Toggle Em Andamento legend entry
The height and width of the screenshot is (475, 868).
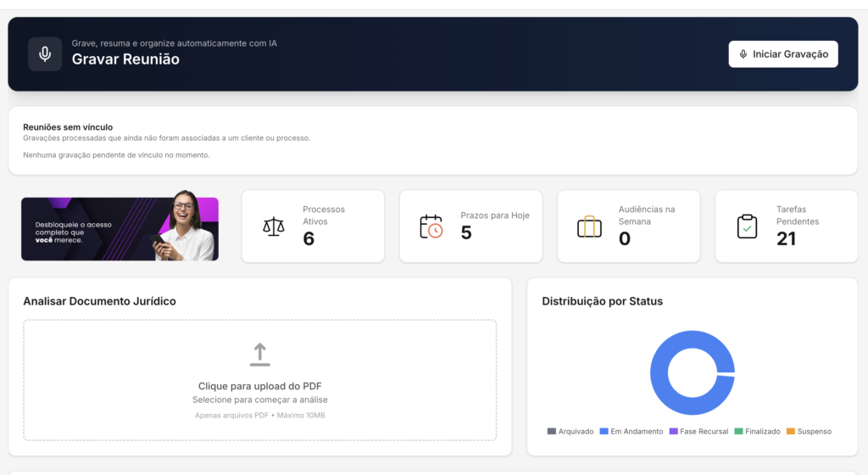[x=631, y=431]
